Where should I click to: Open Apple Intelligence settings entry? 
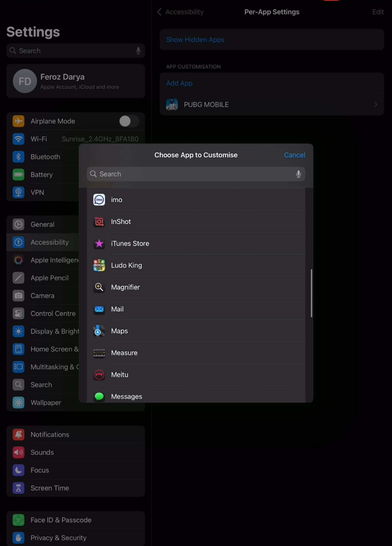coord(43,260)
